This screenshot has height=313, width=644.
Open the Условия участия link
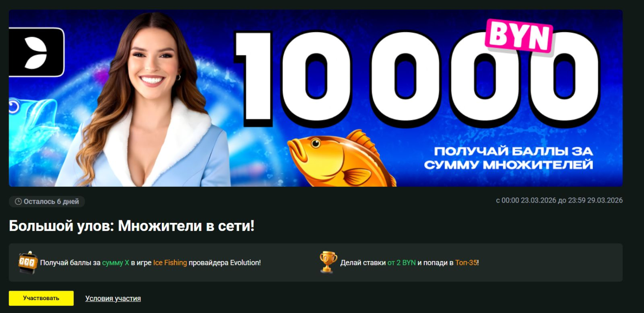pyautogui.click(x=113, y=298)
